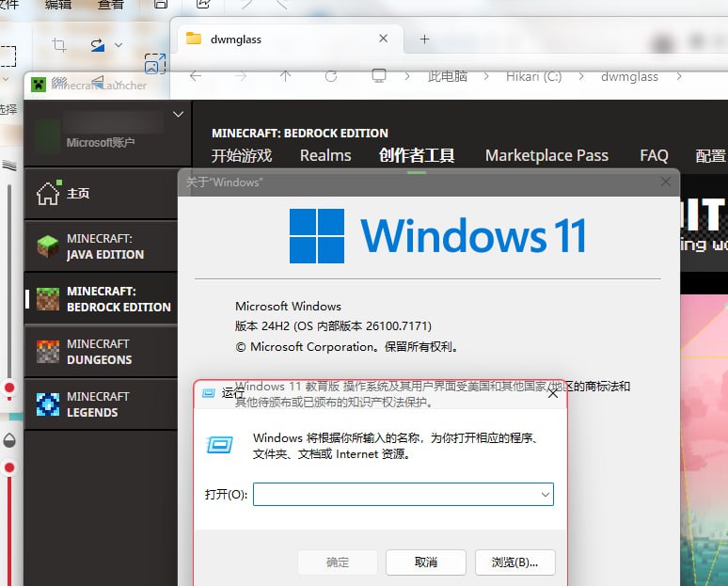Open Minecraft Java Edition in sidebar
This screenshot has height=586, width=728.
coord(101,246)
